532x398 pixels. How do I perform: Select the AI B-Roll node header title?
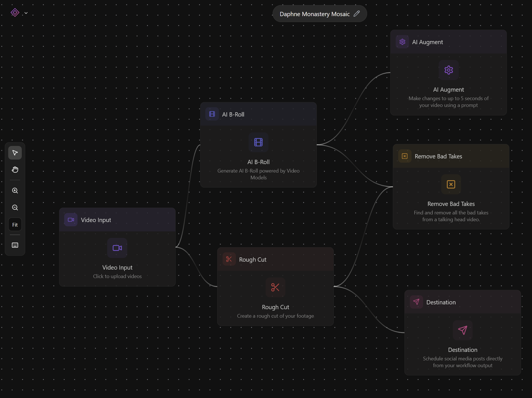click(x=233, y=114)
